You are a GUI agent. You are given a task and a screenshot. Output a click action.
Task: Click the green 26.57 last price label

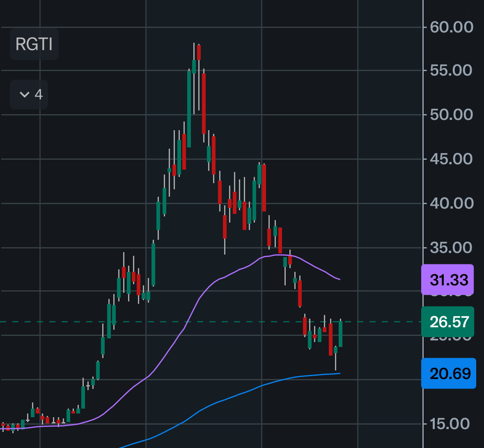point(447,322)
